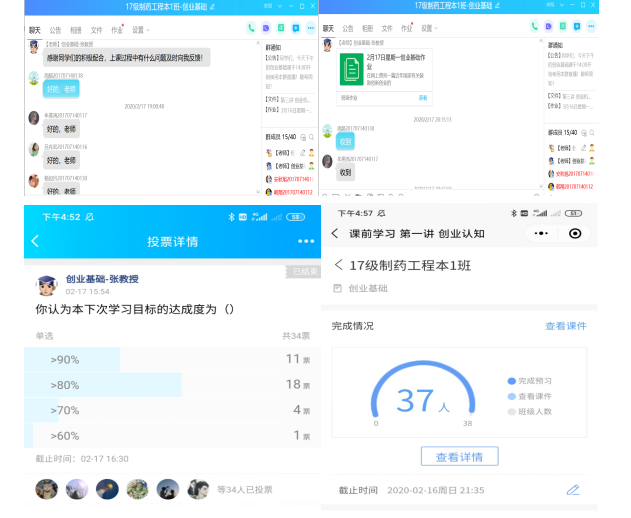631x518 pixels.
Task: Open the 作业 tab in the right chat window
Action: click(406, 29)
